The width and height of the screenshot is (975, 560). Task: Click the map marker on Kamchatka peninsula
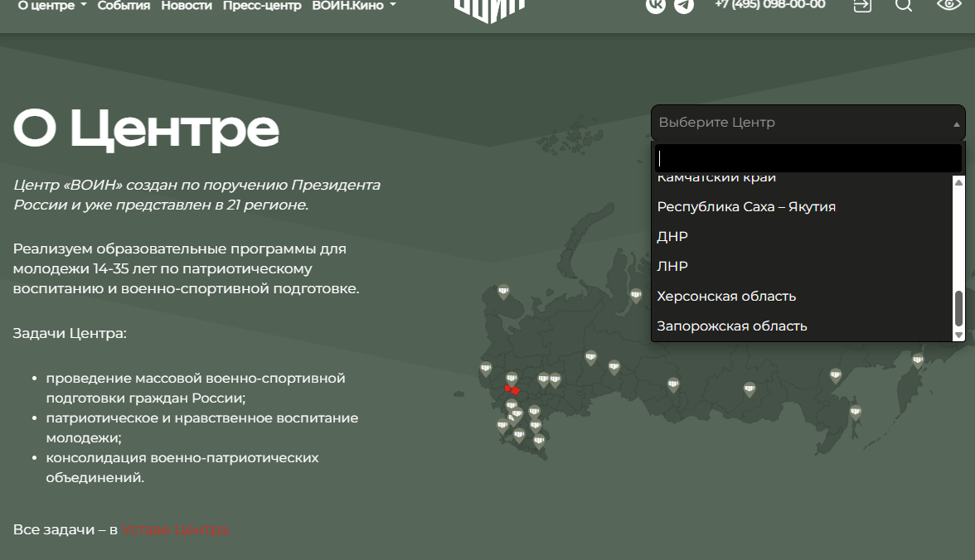coord(918,360)
